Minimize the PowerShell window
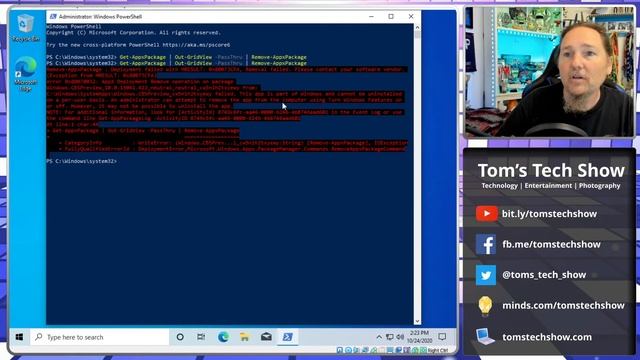640x360 pixels. coord(371,17)
